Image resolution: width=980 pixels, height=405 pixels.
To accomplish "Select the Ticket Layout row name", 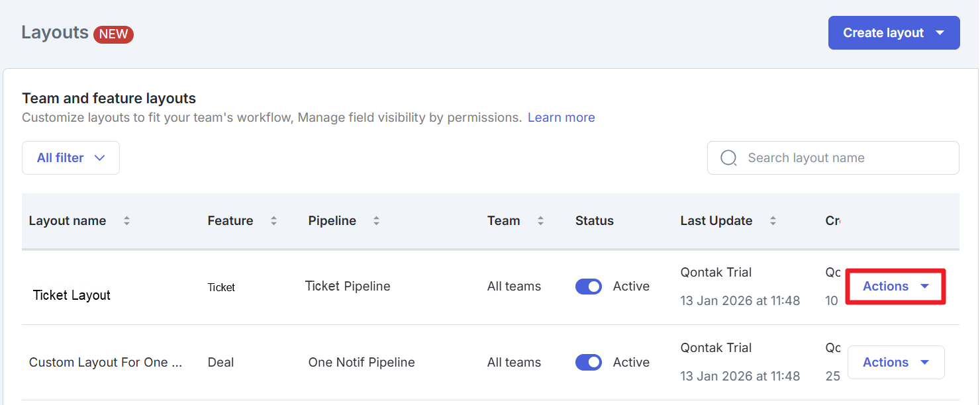I will point(72,295).
